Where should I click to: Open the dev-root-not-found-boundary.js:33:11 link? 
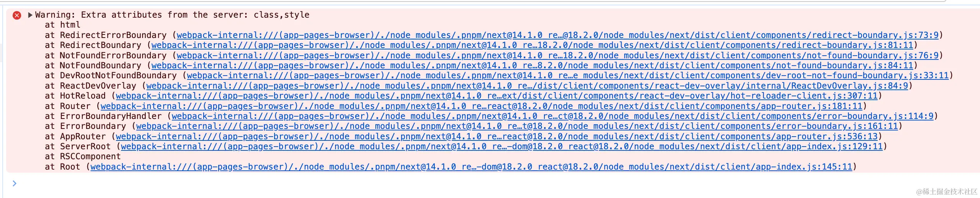(568, 76)
